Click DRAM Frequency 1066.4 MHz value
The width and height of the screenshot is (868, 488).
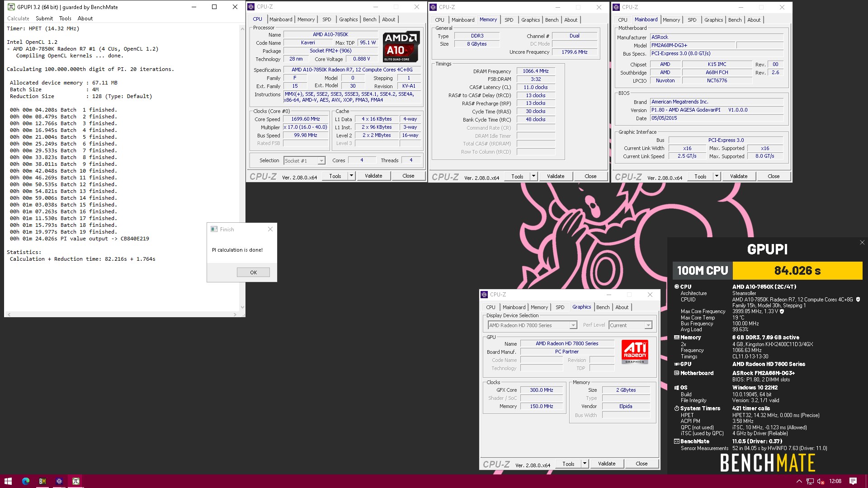pyautogui.click(x=536, y=71)
